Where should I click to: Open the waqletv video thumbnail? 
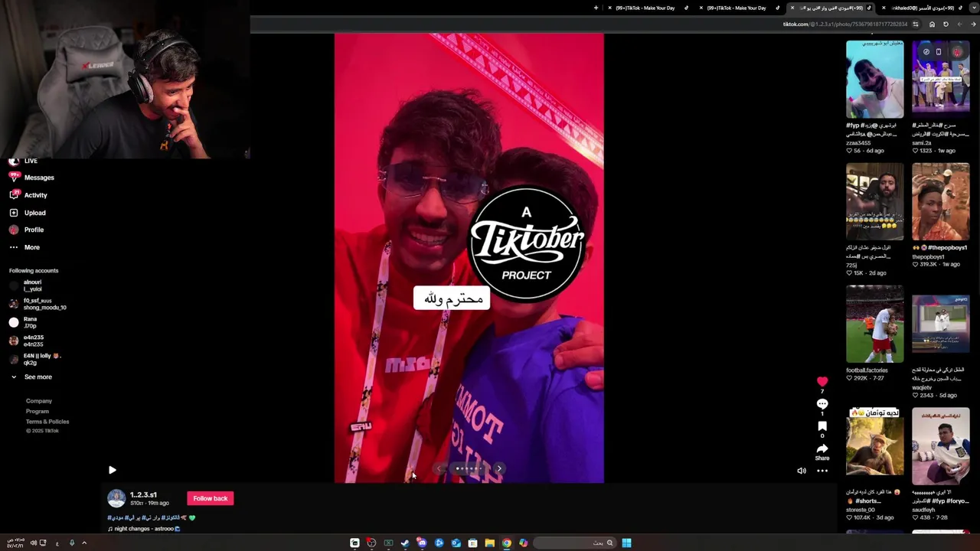click(x=940, y=324)
